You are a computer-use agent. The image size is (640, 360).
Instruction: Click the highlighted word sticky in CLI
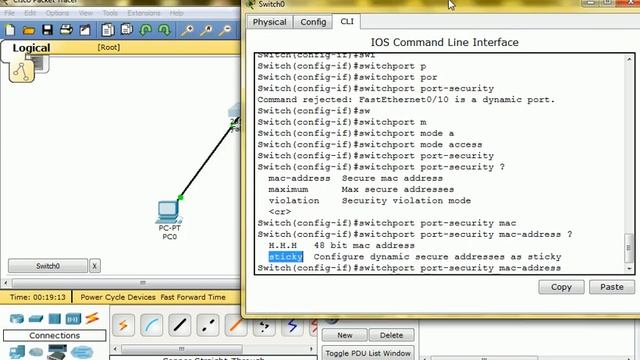pyautogui.click(x=286, y=257)
